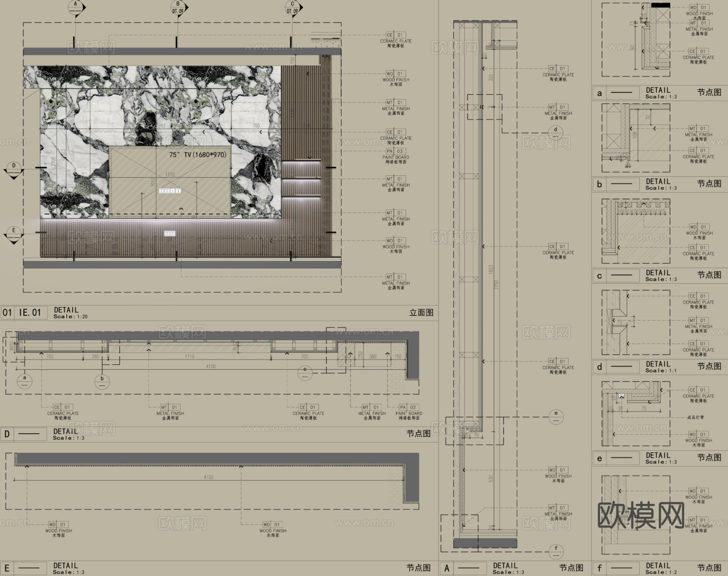Click the four-socket symbol group inside the TV panel
728x576 pixels.
point(170,191)
